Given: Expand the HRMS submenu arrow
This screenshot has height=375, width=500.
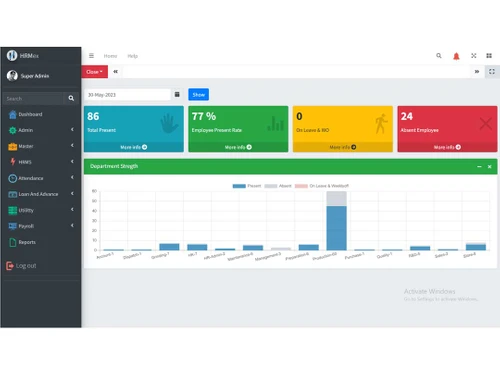Looking at the screenshot, I should pos(72,162).
